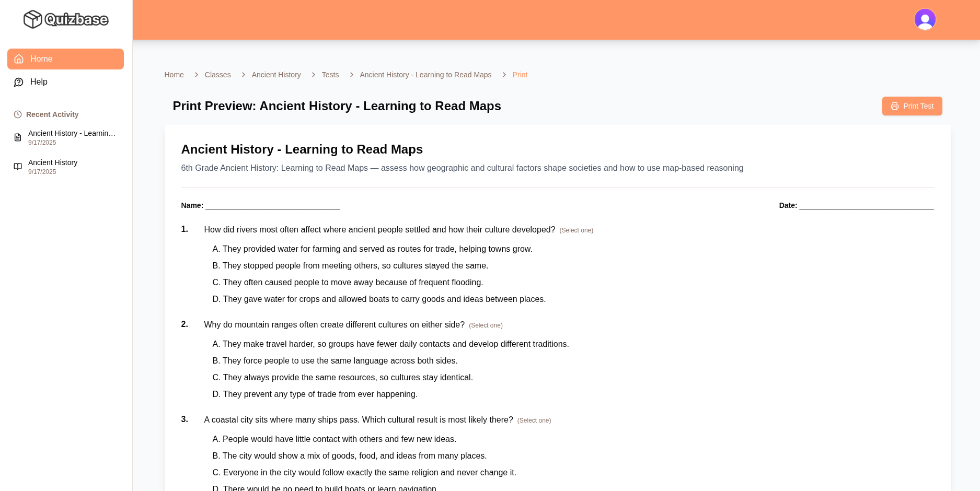Open Help from the sidebar
The width and height of the screenshot is (980, 491).
pyautogui.click(x=39, y=82)
